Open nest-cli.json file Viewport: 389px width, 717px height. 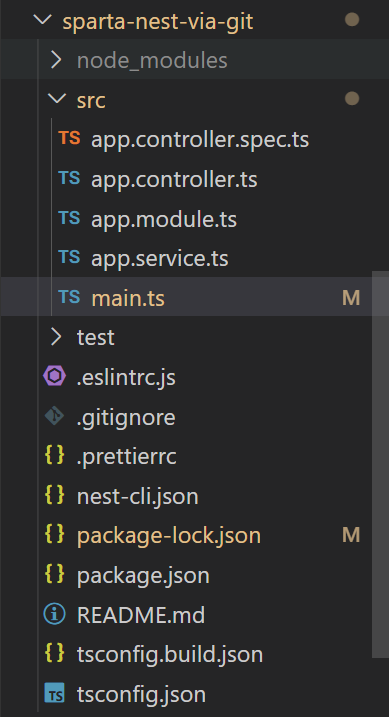138,497
